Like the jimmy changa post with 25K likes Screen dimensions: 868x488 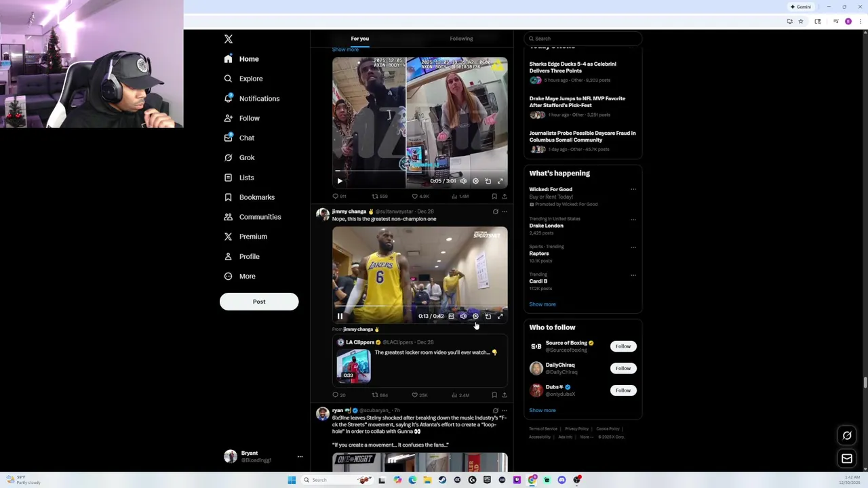pos(419,395)
